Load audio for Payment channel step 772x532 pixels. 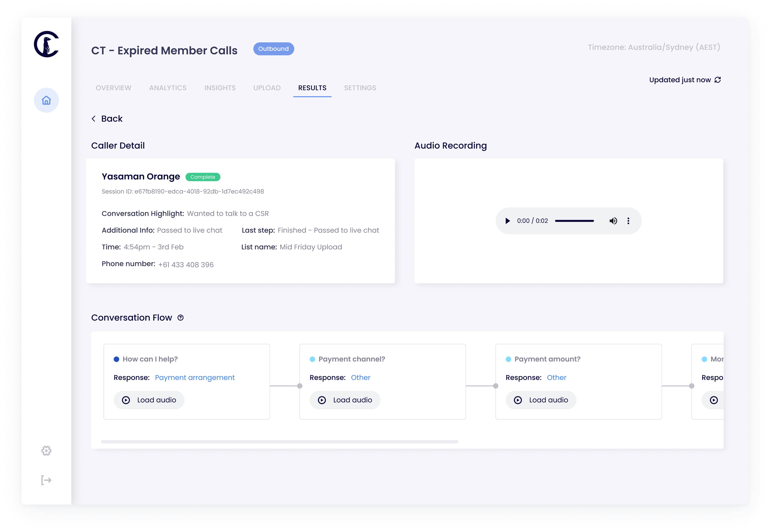345,400
